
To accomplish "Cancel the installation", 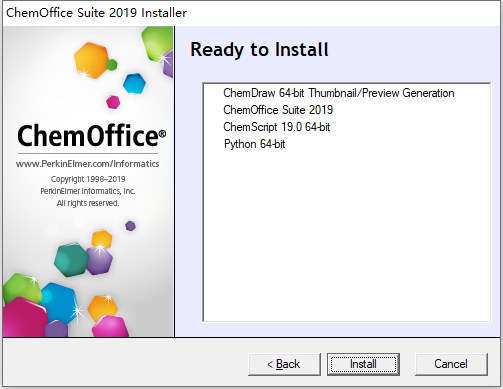I will coord(451,364).
